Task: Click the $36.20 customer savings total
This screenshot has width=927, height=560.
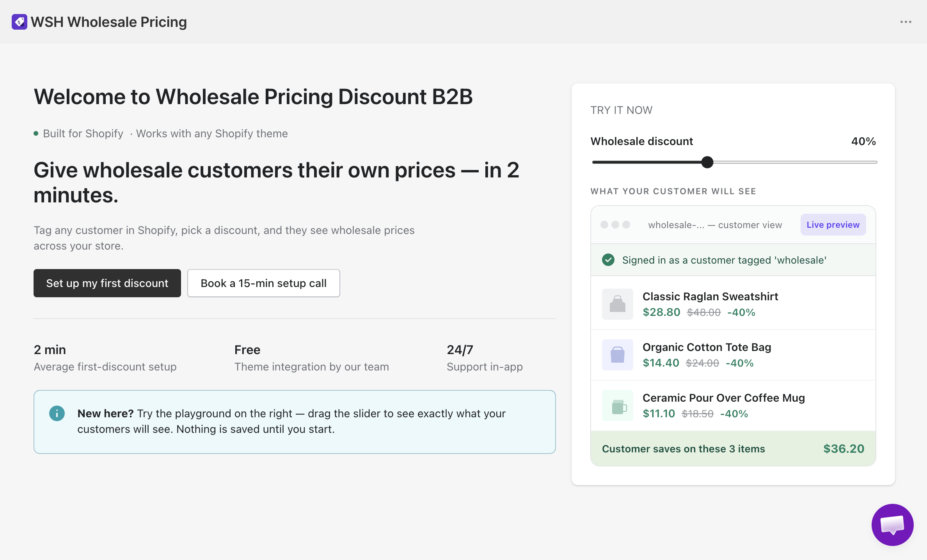Action: [844, 448]
